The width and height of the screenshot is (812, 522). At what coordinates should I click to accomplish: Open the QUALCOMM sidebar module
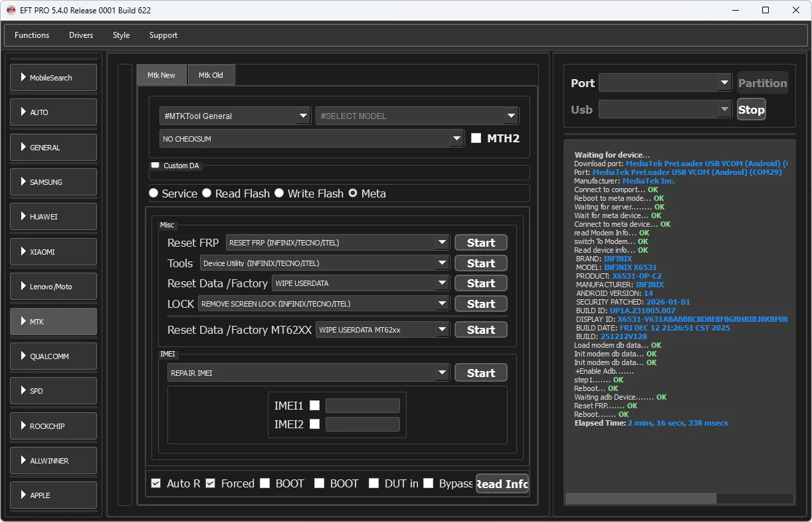53,356
